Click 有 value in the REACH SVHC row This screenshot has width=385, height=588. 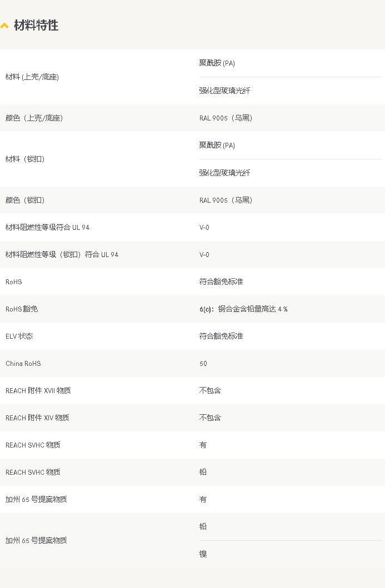[x=203, y=445]
